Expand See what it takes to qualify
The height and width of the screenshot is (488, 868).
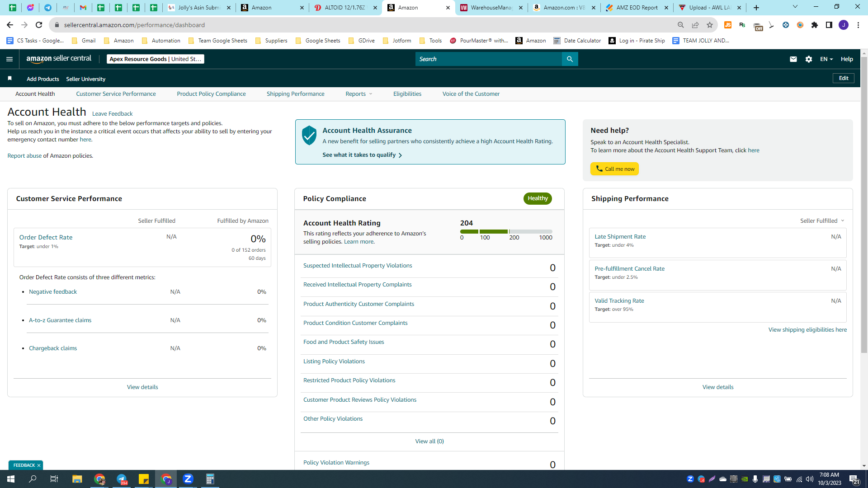click(362, 155)
